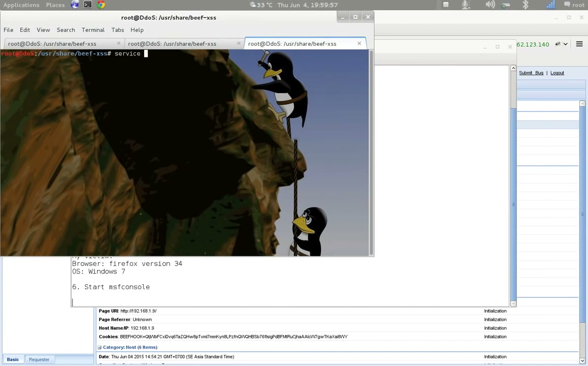Close the background text editor window
This screenshot has height=366, width=588.
pos(510,47)
